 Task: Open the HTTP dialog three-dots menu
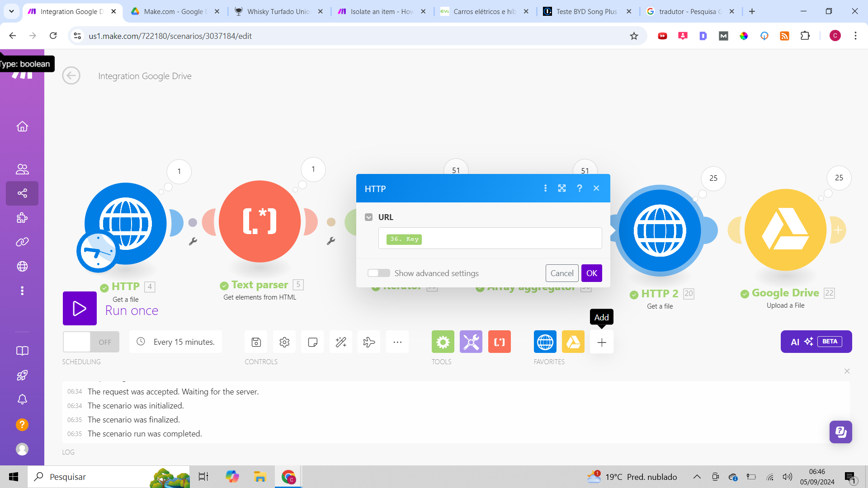tap(545, 188)
